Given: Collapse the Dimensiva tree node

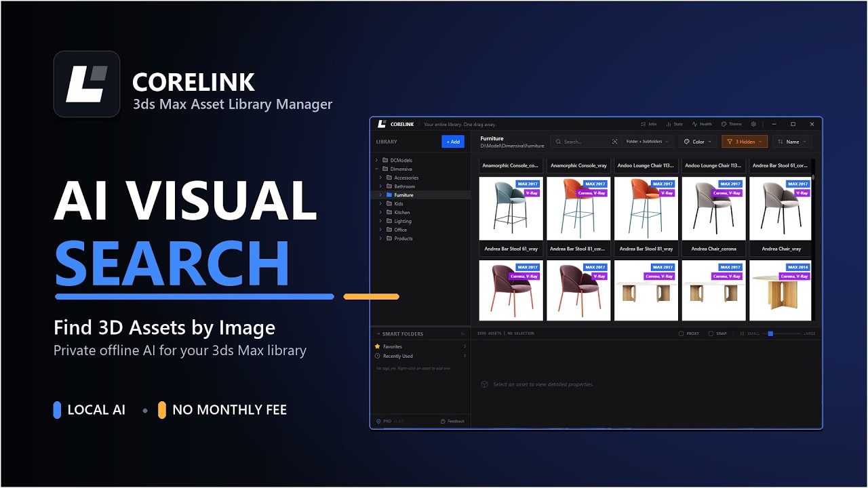Looking at the screenshot, I should [x=376, y=169].
